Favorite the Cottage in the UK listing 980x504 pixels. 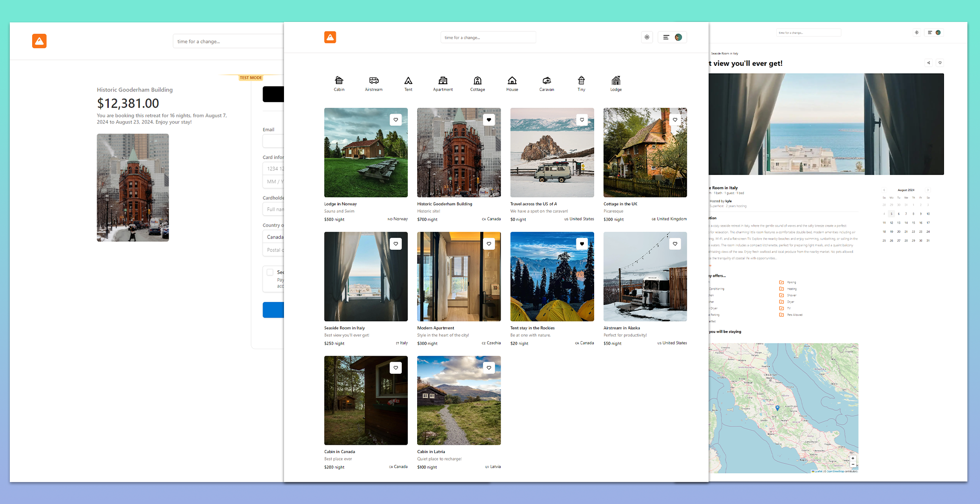(675, 120)
